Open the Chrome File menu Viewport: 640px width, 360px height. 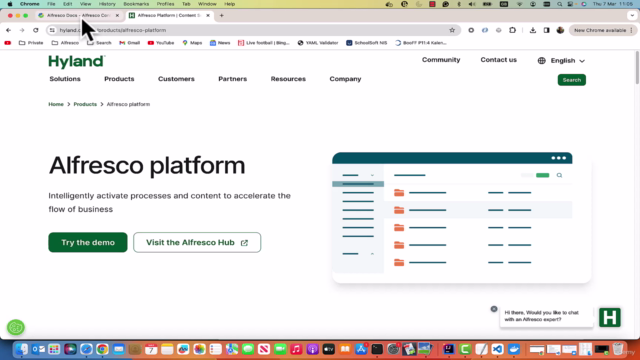point(51,4)
